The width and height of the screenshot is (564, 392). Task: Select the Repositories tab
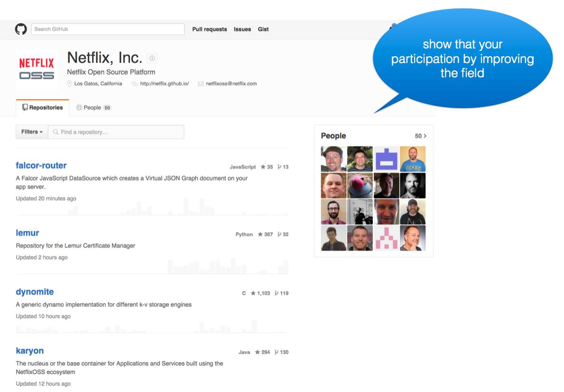42,108
